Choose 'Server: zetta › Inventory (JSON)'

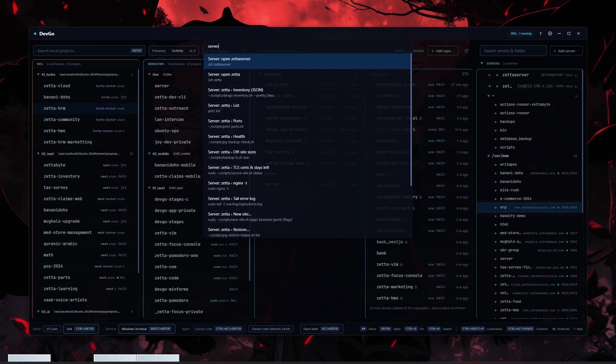pyautogui.click(x=307, y=92)
